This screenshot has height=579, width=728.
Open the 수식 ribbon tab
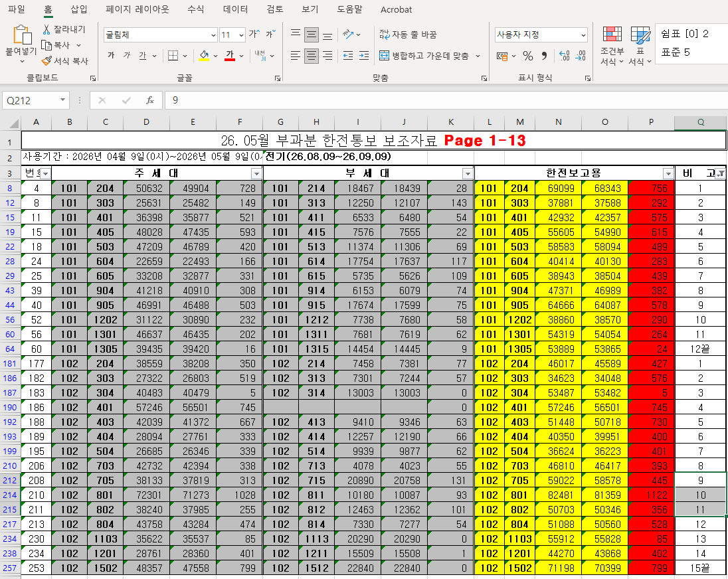[x=195, y=9]
